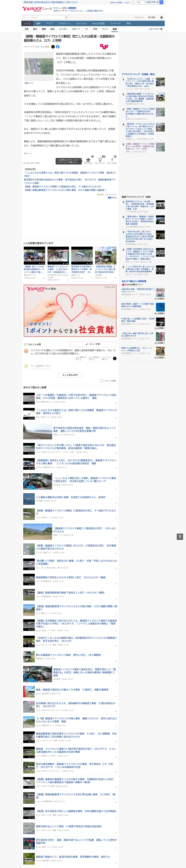Click the コメントを書く button

[93, 344]
